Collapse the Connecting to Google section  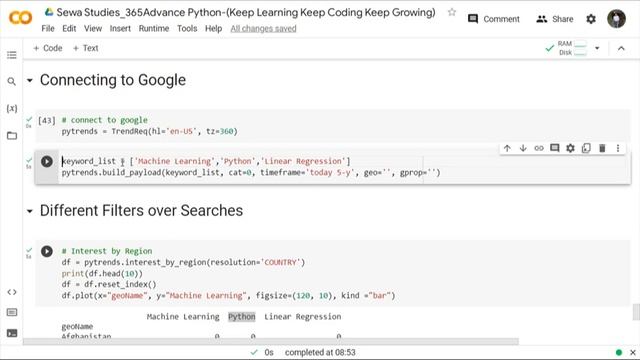30,80
